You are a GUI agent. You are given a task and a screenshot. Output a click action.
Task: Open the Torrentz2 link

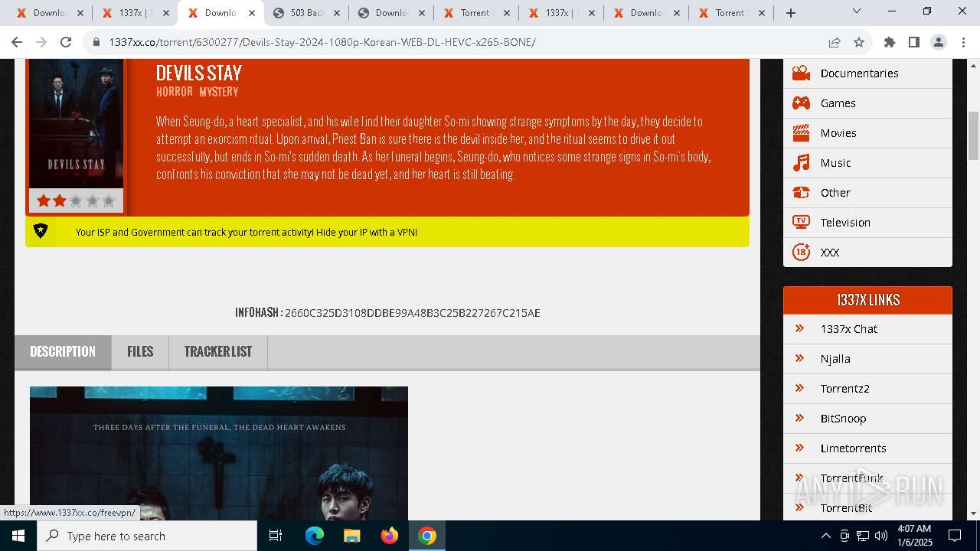(845, 389)
